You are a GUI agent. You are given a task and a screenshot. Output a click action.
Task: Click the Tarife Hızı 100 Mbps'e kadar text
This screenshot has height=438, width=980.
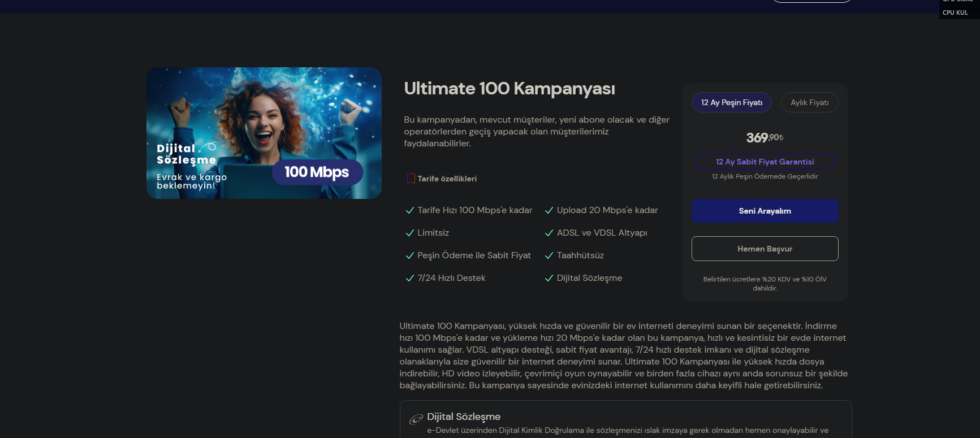pyautogui.click(x=475, y=210)
